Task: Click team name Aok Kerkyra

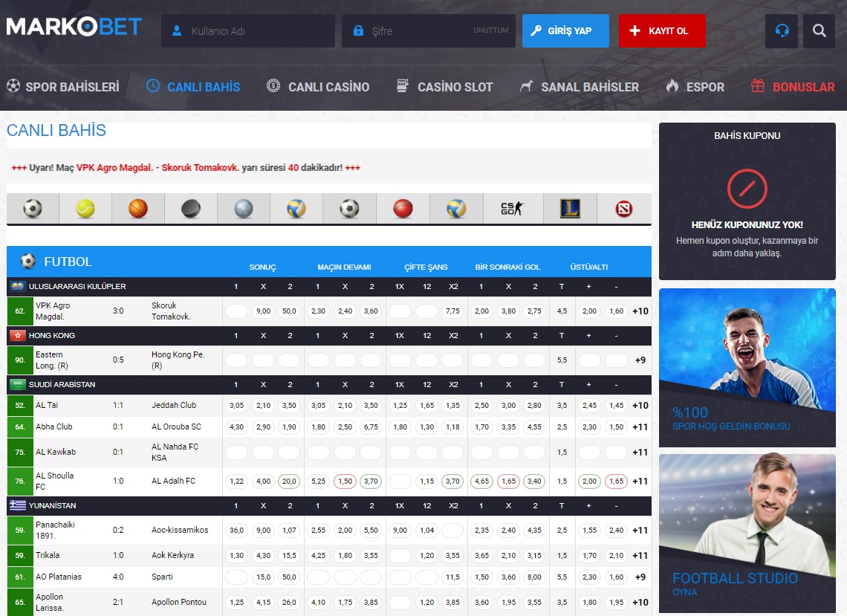Action: (x=173, y=556)
